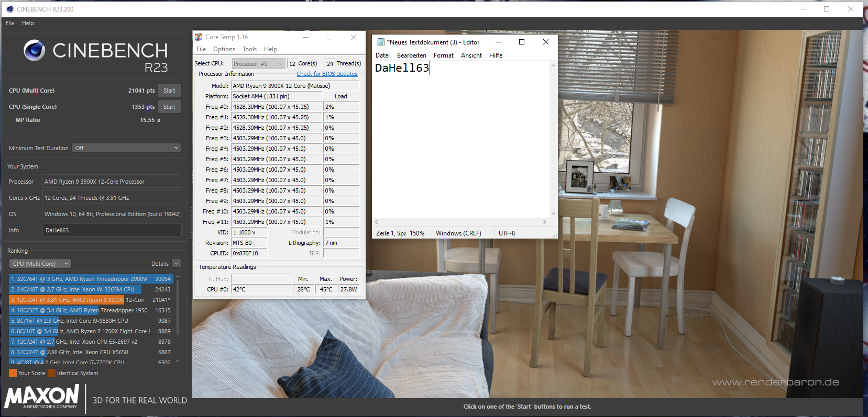Click ranking scrollbar up arrow in Cinebench

[178, 276]
